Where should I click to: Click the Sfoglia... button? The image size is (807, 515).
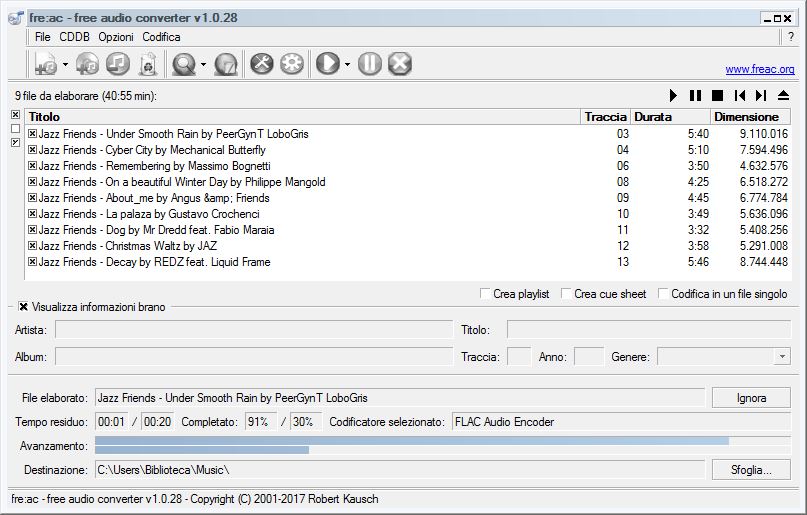click(751, 470)
